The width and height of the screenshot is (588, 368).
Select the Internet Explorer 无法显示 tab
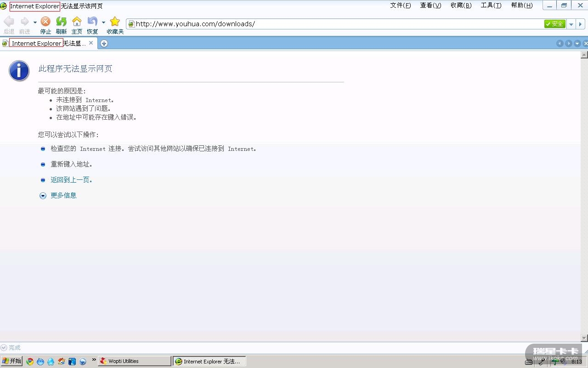pos(48,43)
